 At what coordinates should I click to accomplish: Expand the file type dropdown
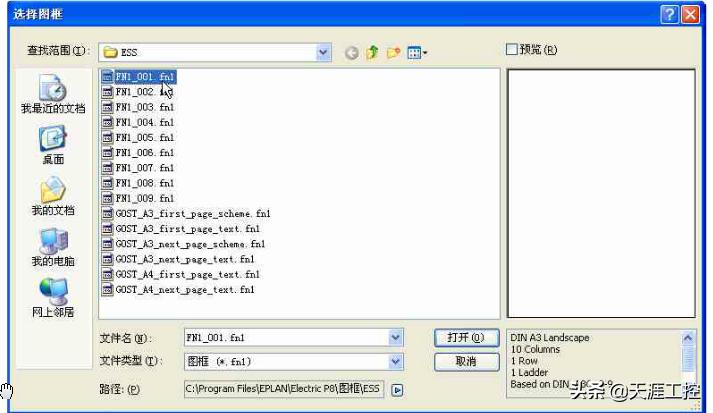click(x=395, y=362)
